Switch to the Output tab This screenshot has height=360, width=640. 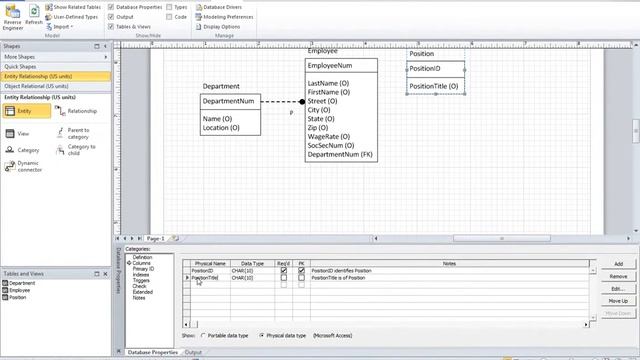pos(193,352)
